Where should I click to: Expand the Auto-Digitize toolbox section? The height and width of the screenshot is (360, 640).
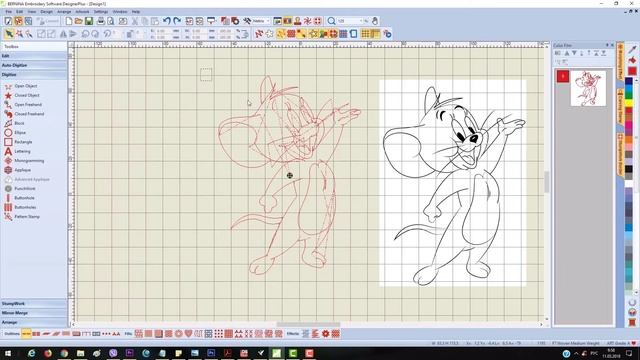[33, 65]
